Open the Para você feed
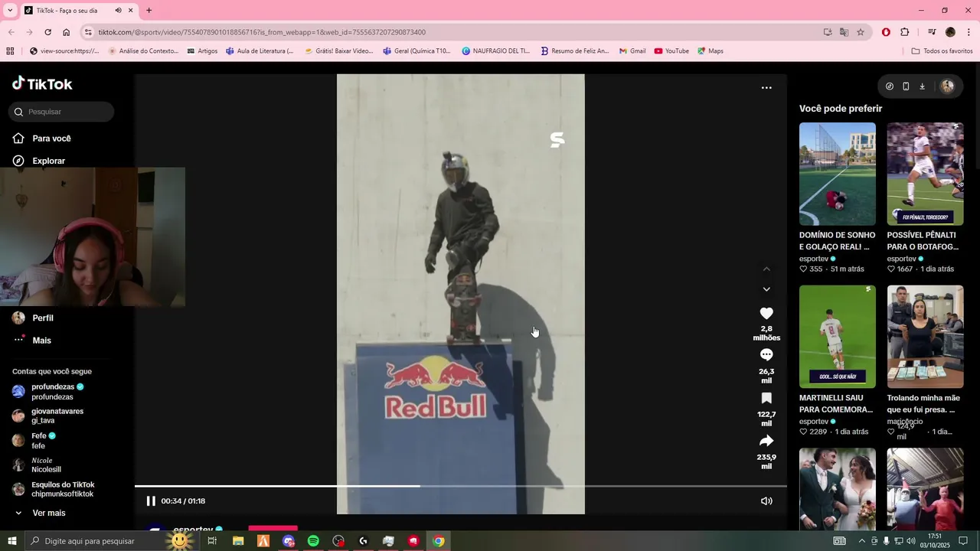 (51, 139)
